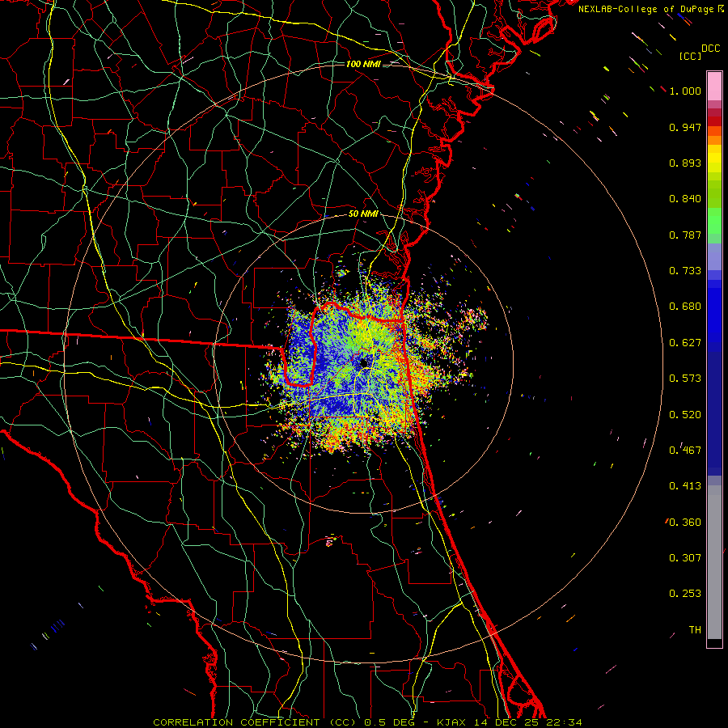Screen dimensions: 728x728
Task: Click the TH threshold label
Action: (695, 630)
